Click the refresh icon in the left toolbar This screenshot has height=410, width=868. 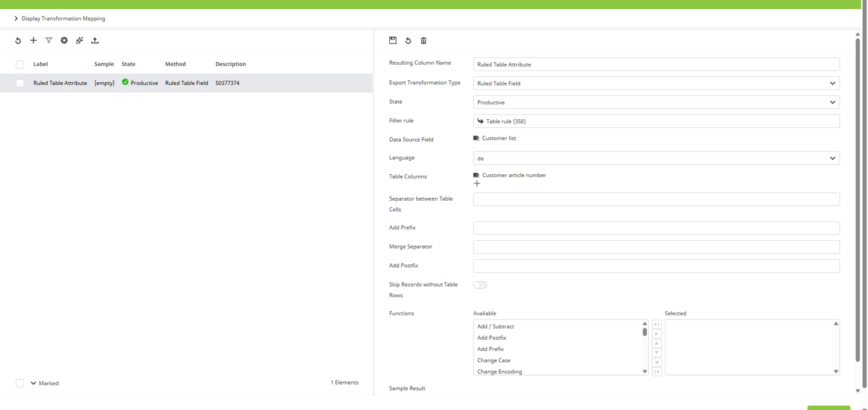pyautogui.click(x=17, y=40)
